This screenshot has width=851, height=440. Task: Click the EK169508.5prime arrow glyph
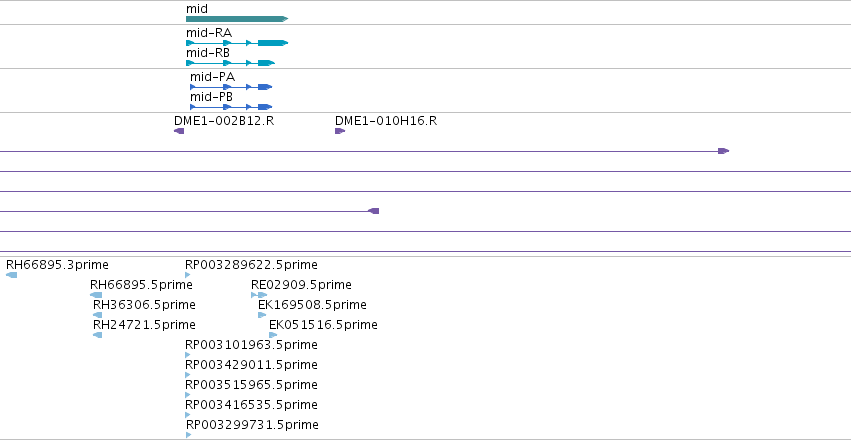(x=262, y=315)
